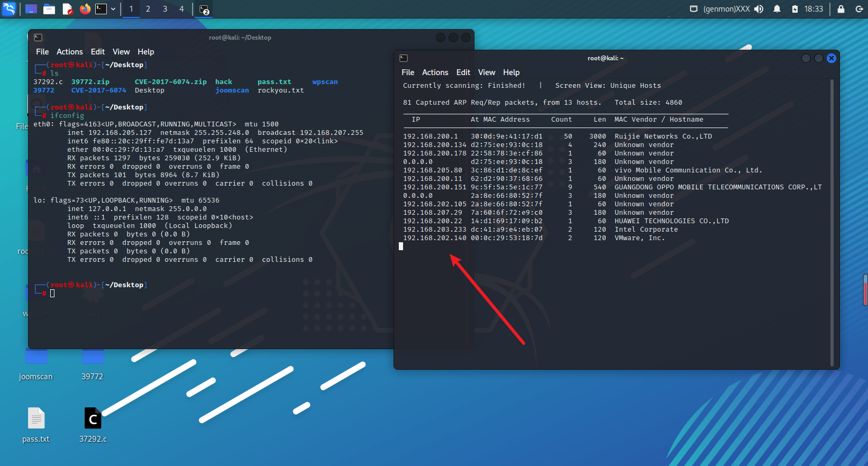Click the show desktop panel icon

point(31,9)
